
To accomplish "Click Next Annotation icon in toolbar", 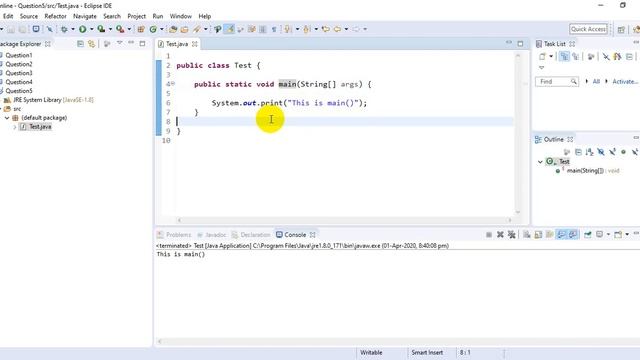I will pyautogui.click(x=288, y=29).
